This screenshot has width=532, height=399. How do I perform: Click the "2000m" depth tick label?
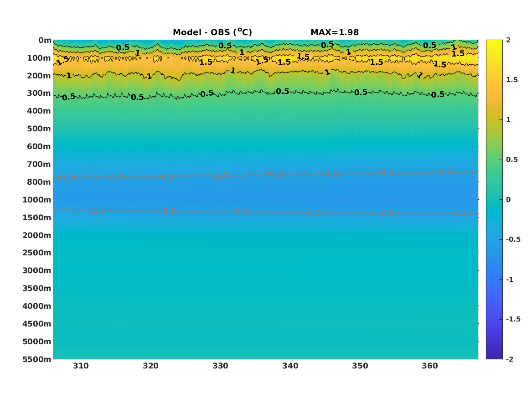37,235
